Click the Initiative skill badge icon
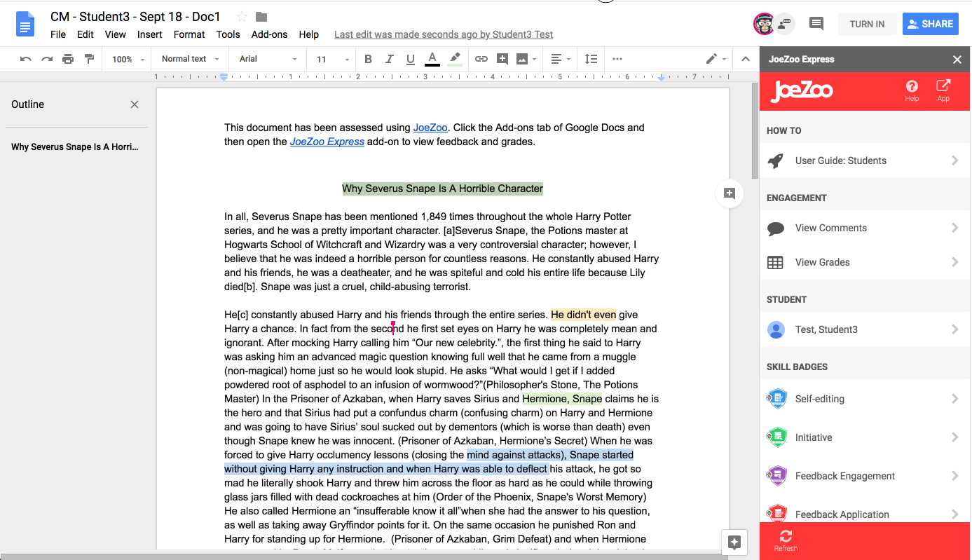The image size is (972, 560). click(776, 437)
